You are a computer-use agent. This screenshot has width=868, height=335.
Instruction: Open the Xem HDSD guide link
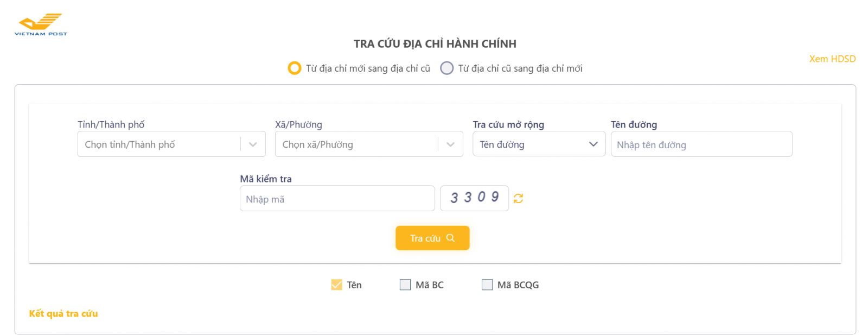click(832, 59)
